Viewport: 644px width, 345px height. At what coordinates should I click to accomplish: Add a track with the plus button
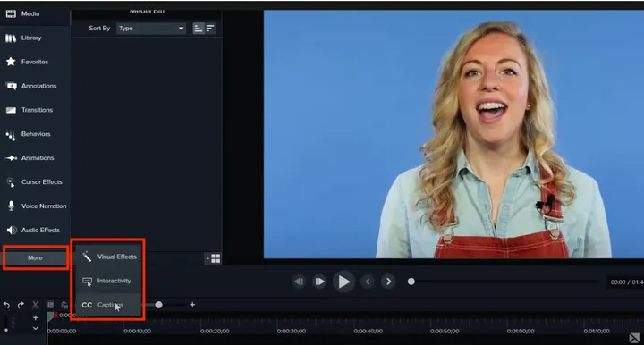(35, 317)
